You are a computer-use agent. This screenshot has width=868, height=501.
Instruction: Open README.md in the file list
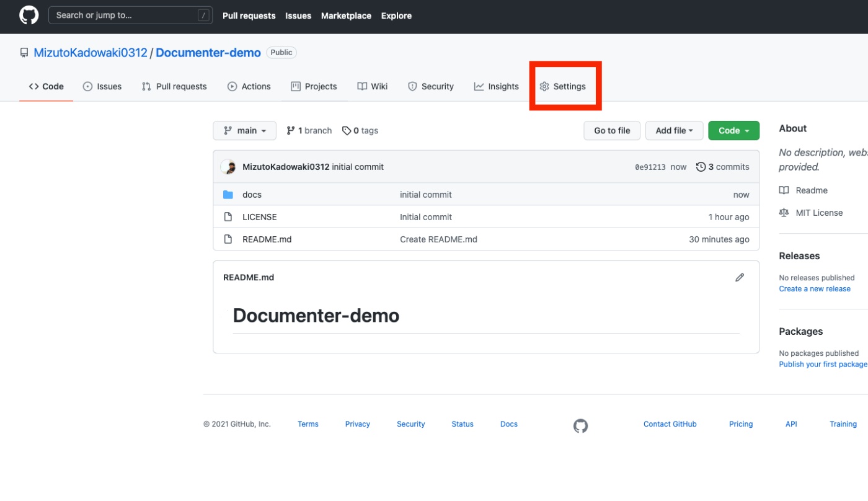[x=267, y=239]
